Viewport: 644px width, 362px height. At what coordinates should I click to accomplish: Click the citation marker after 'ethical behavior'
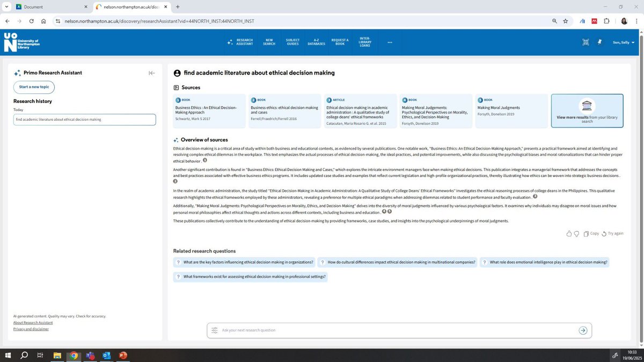(x=204, y=160)
